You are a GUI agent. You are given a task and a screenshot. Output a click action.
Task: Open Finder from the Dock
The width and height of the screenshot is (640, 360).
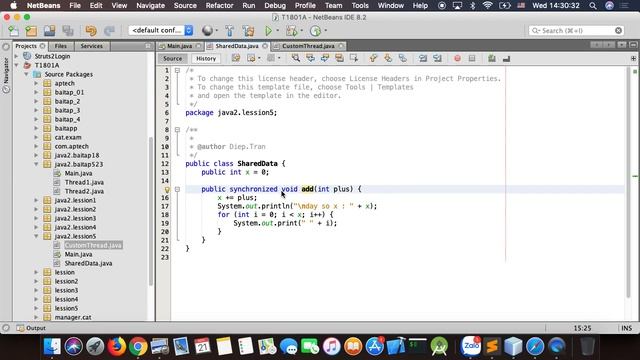coord(52,347)
